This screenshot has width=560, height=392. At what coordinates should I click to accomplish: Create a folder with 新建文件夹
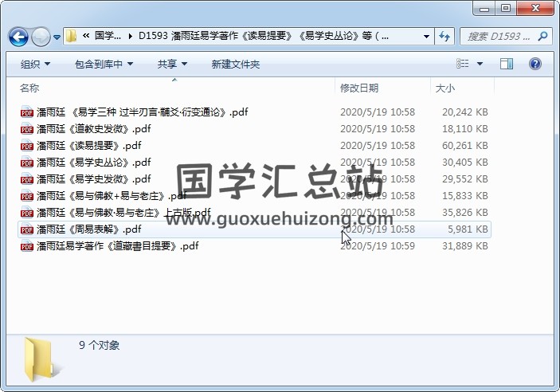(235, 65)
